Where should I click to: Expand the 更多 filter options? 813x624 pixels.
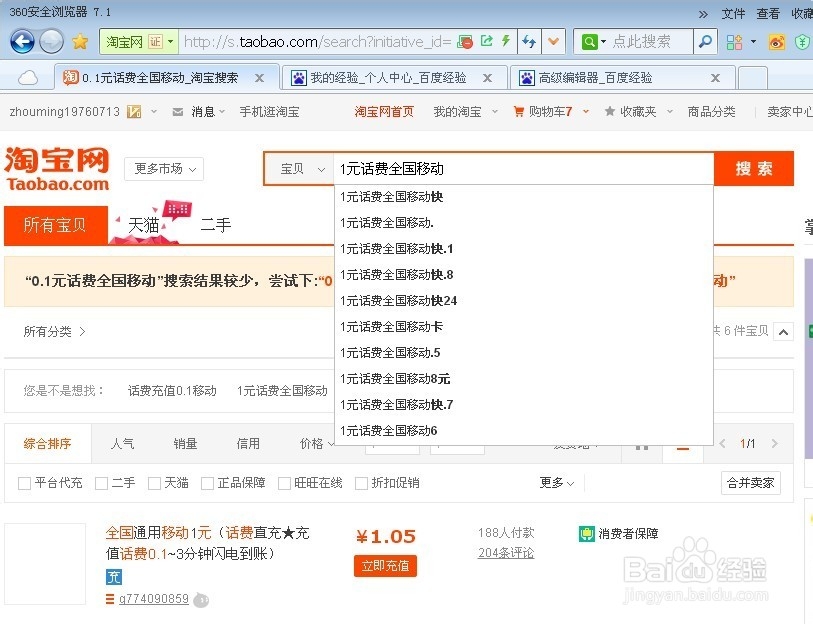[x=557, y=483]
